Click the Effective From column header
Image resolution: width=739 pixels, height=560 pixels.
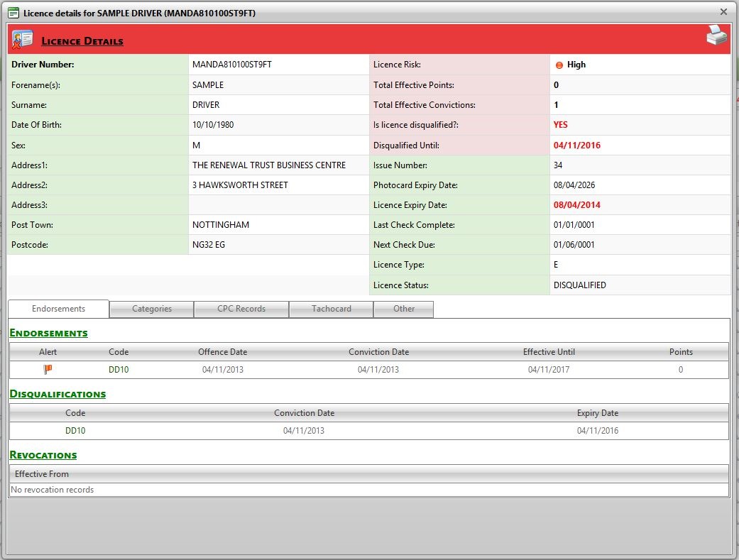pyautogui.click(x=42, y=474)
